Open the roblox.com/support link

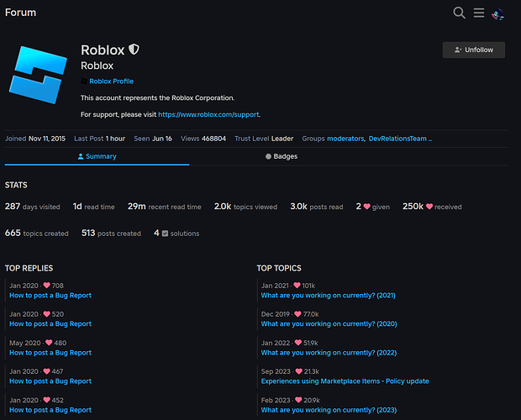(x=209, y=114)
